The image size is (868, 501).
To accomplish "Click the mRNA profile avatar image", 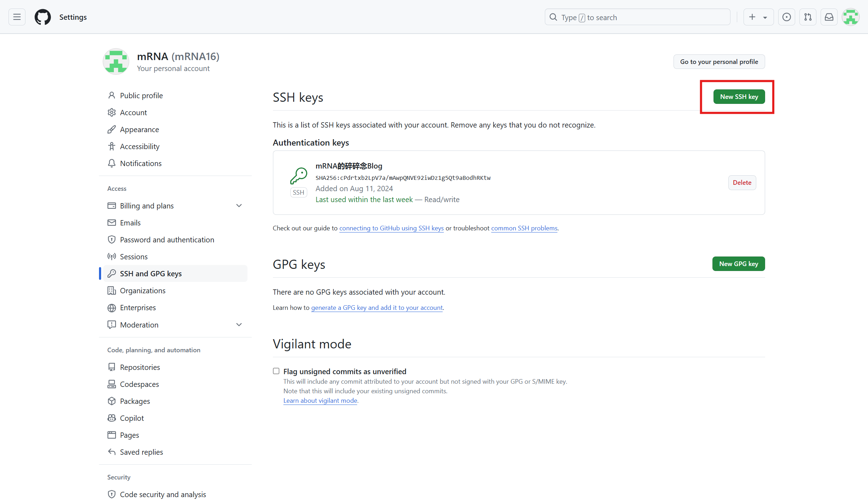I will [116, 61].
